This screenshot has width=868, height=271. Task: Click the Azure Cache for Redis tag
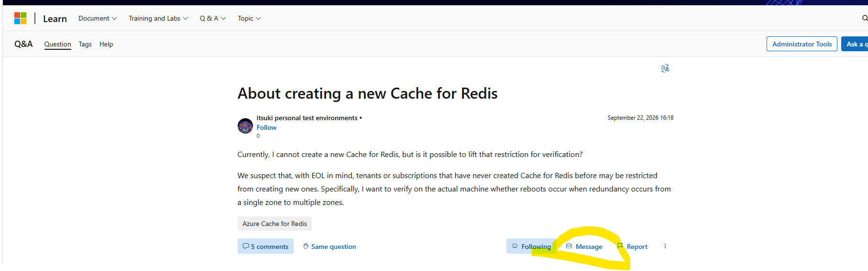click(275, 224)
